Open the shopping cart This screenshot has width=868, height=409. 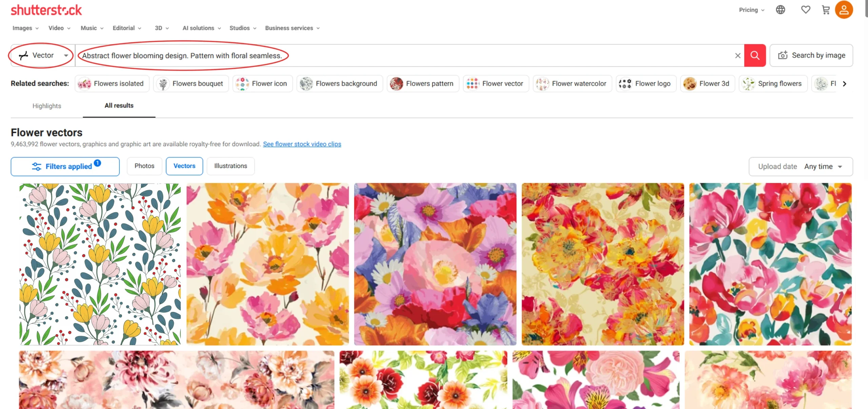click(826, 10)
